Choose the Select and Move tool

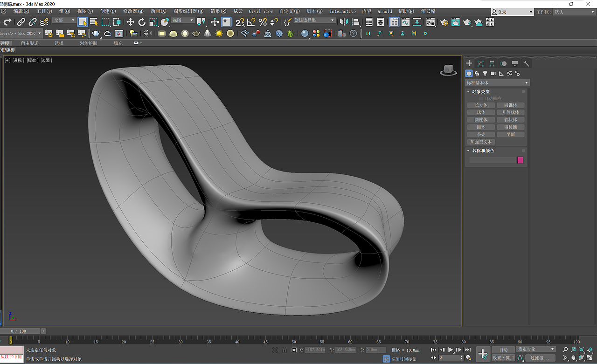coord(130,22)
